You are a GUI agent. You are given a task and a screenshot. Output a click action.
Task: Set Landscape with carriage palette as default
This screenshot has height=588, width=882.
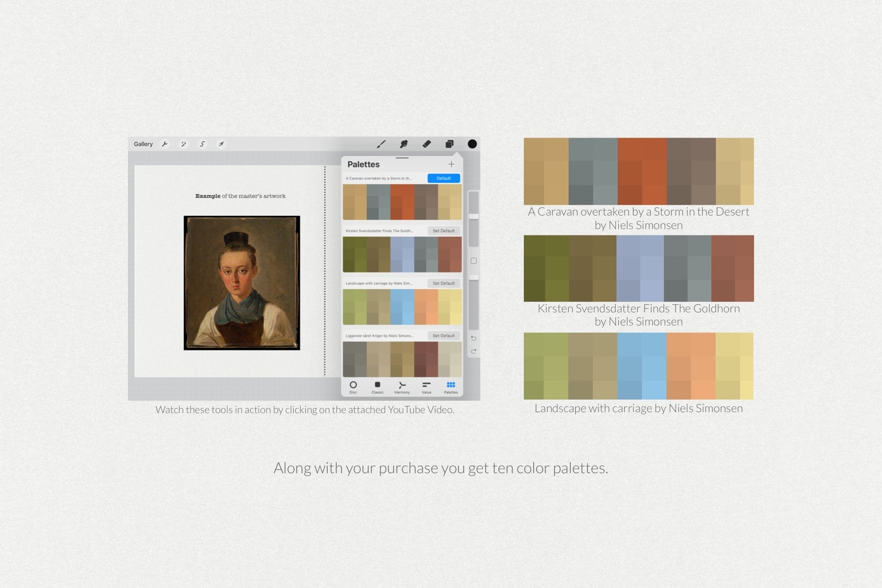tap(443, 283)
